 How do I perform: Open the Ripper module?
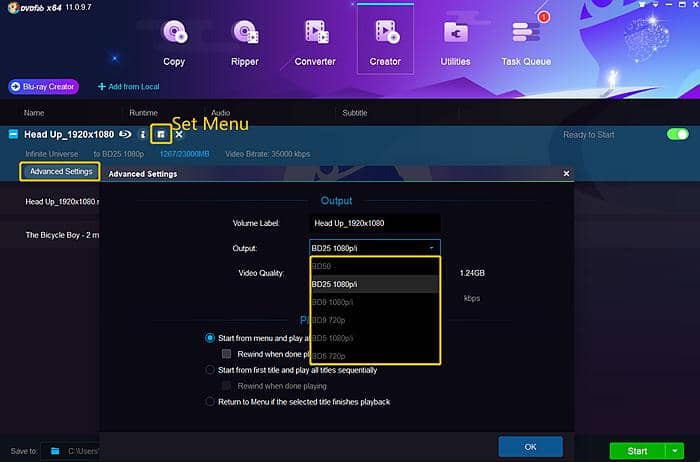[245, 43]
